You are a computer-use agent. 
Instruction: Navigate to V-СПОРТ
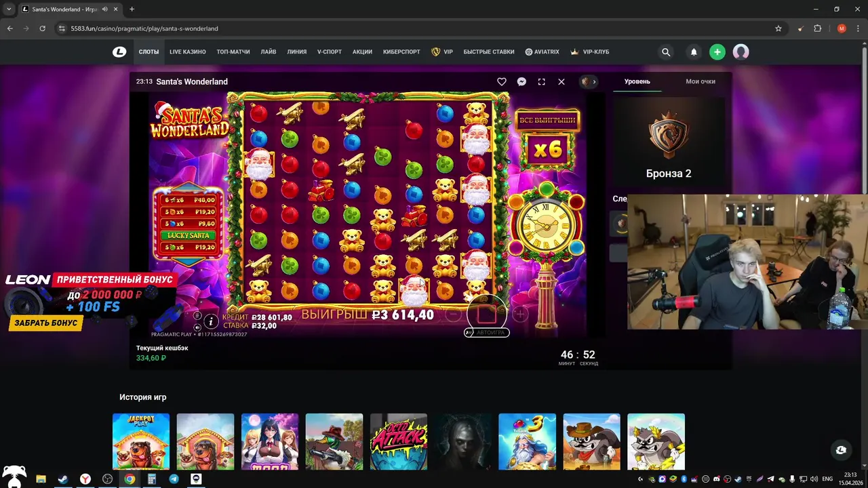330,52
